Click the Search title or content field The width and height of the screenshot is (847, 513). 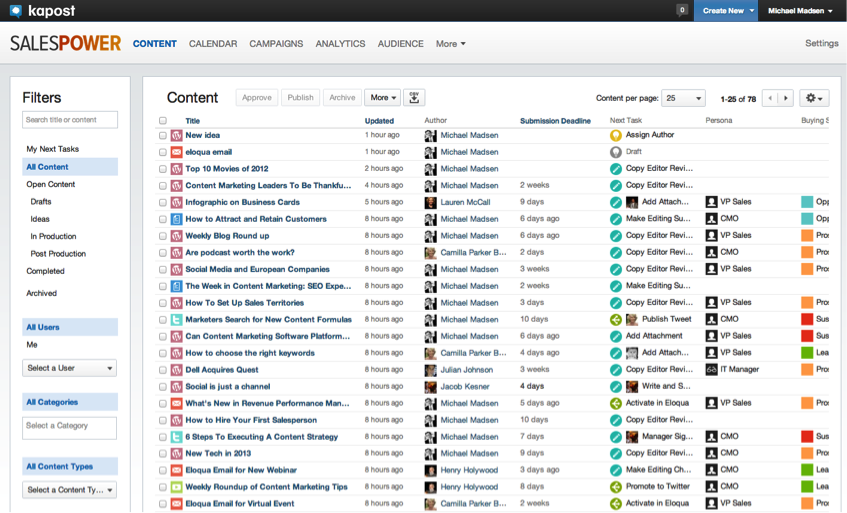[x=70, y=120]
